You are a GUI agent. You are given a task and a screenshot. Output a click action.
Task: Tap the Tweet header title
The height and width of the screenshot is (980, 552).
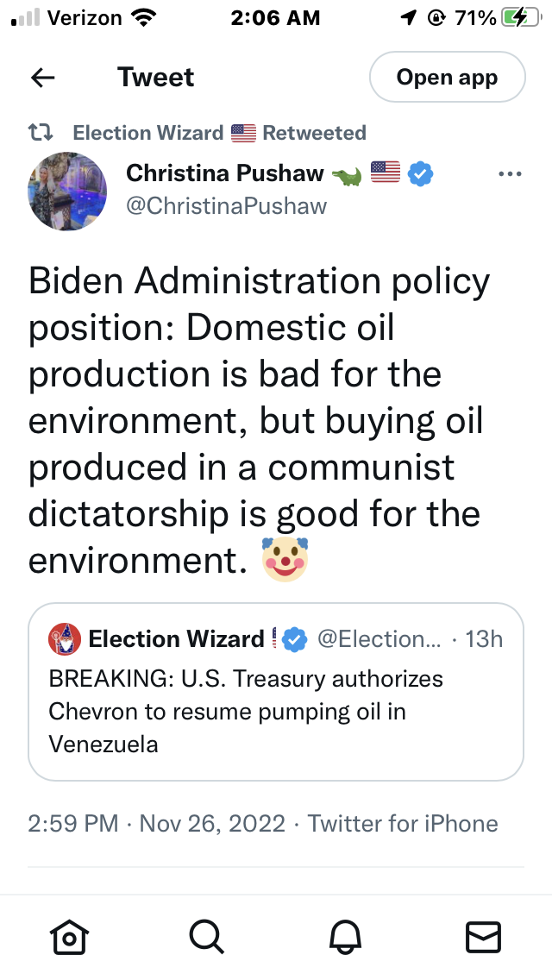(x=156, y=78)
